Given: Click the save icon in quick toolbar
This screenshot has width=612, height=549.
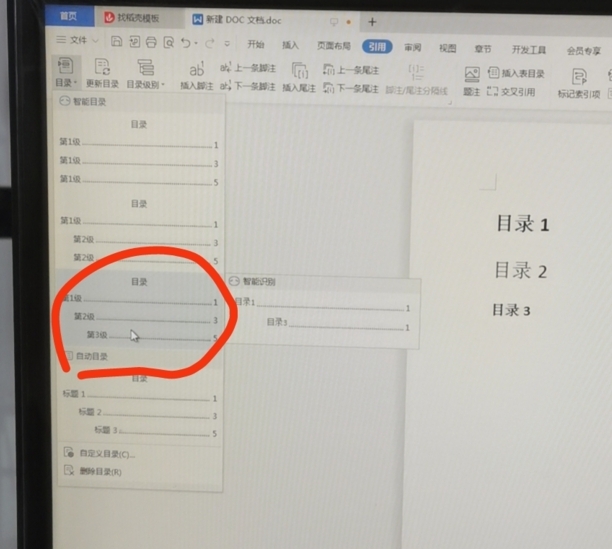Looking at the screenshot, I should [117, 41].
